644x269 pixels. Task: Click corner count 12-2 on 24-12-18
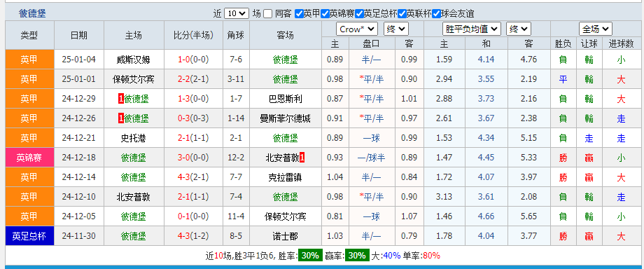(x=236, y=158)
